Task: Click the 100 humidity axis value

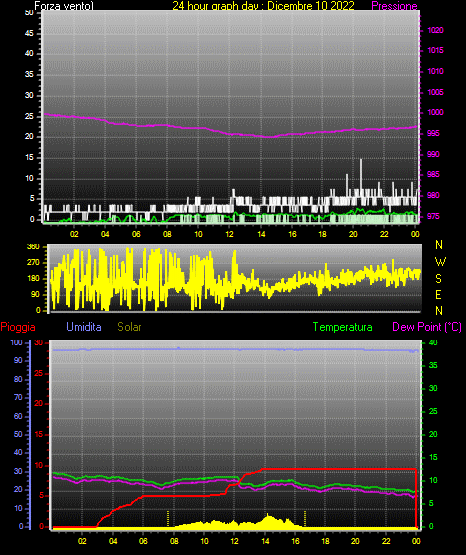Action: (x=16, y=342)
